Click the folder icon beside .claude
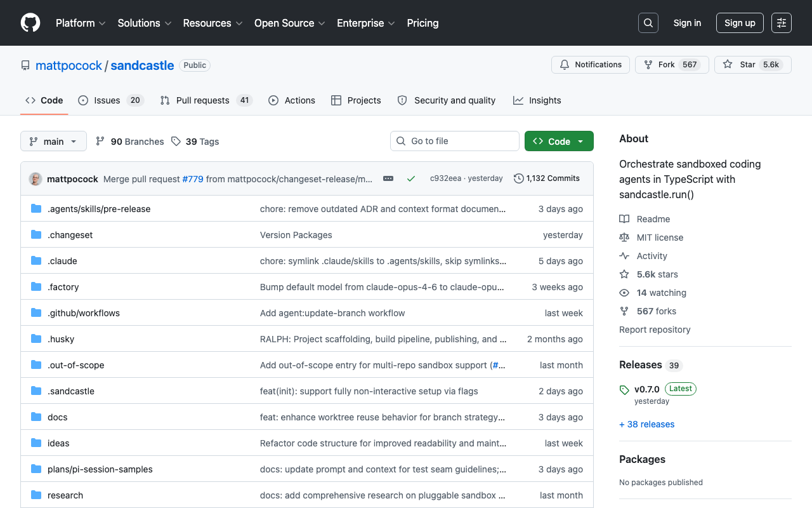This screenshot has height=508, width=812. [36, 261]
